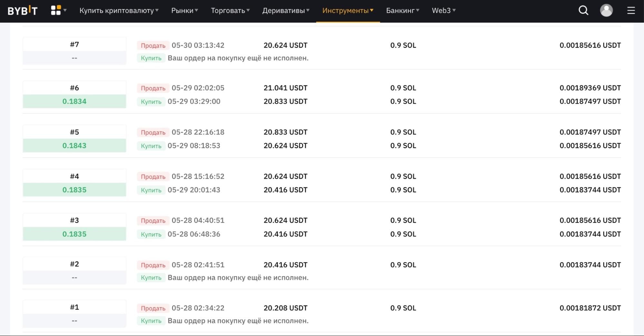644x336 pixels.
Task: Click the 21.041 USDT sell price
Action: pyautogui.click(x=285, y=88)
